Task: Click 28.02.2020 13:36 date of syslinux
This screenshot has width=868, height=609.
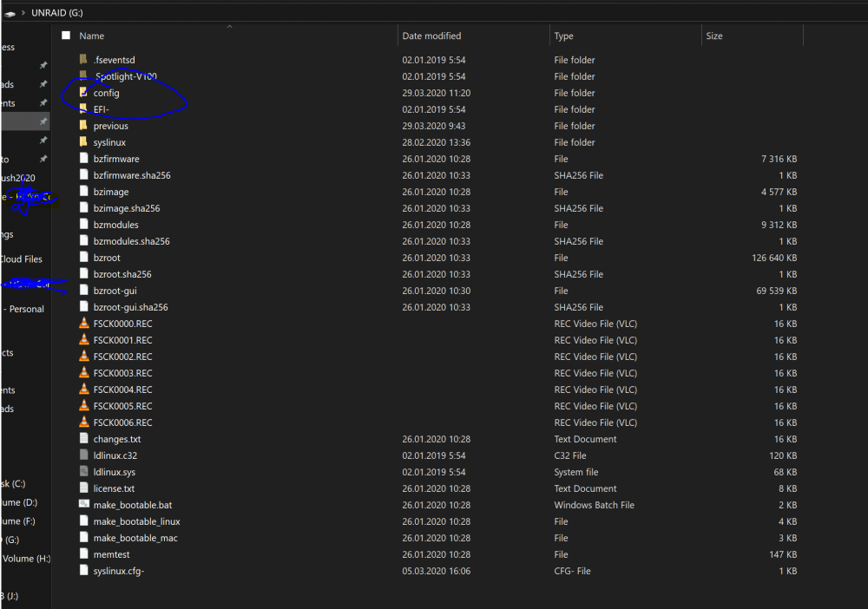Action: point(437,143)
